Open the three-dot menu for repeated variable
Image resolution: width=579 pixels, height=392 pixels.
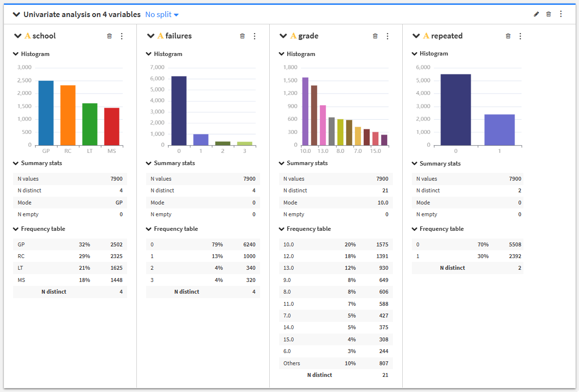point(520,36)
